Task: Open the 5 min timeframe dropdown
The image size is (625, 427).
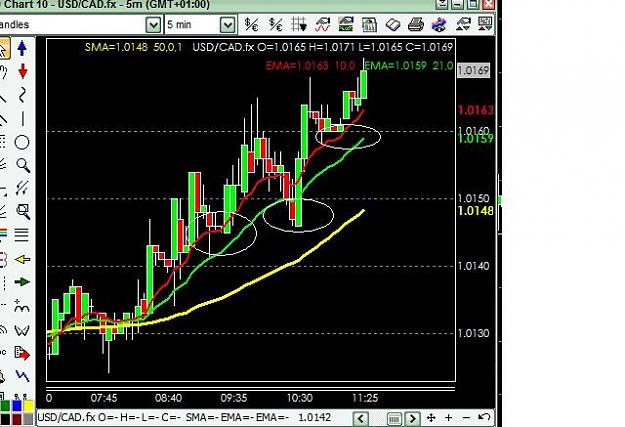Action: [x=228, y=25]
